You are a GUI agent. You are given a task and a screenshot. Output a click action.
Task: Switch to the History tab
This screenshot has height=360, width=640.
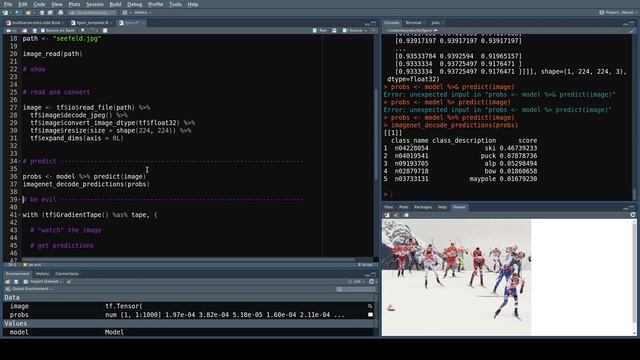42,274
